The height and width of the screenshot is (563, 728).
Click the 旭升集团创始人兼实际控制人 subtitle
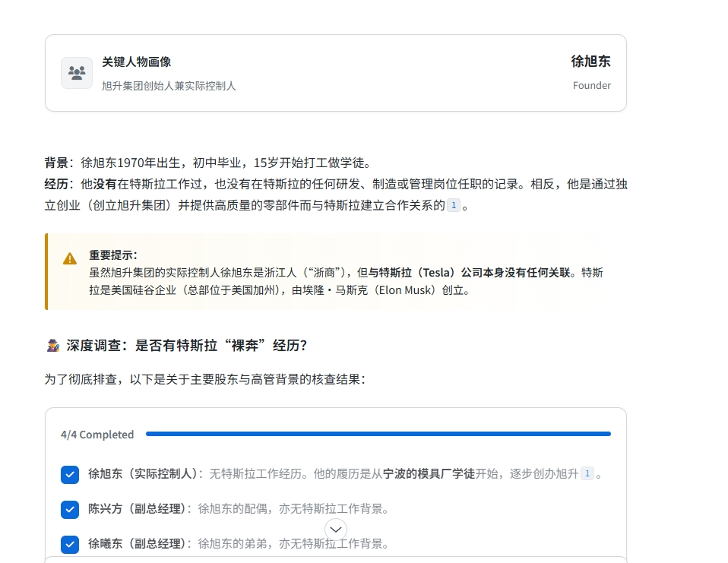(169, 86)
